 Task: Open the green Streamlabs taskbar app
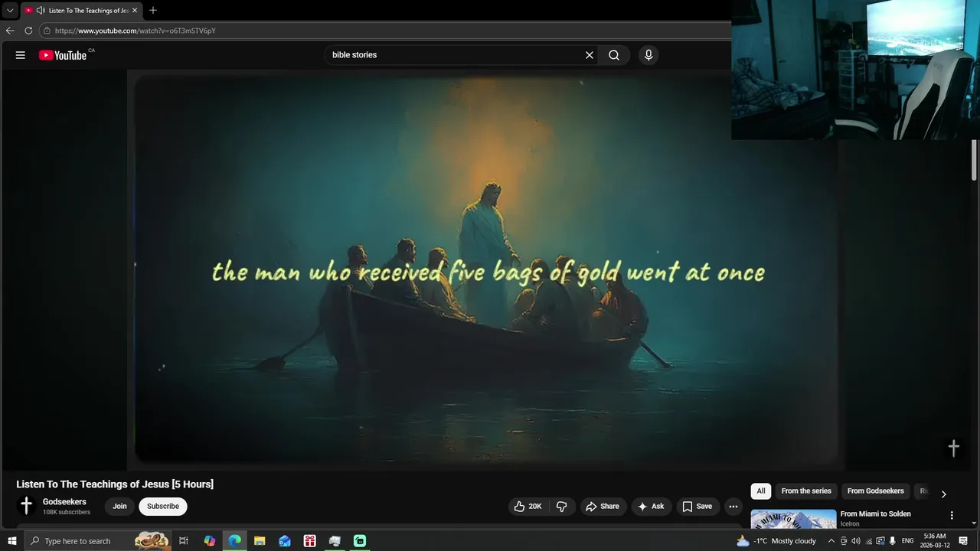360,541
